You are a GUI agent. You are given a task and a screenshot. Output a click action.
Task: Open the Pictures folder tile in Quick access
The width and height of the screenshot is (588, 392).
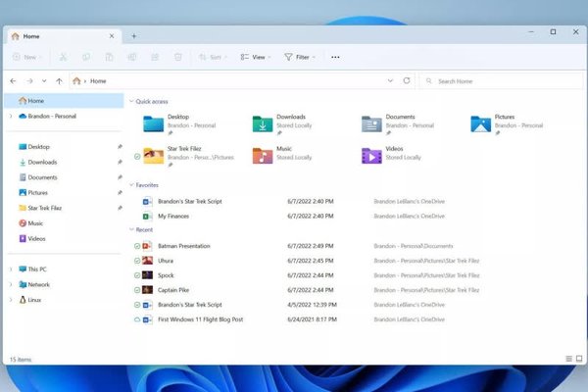(507, 124)
